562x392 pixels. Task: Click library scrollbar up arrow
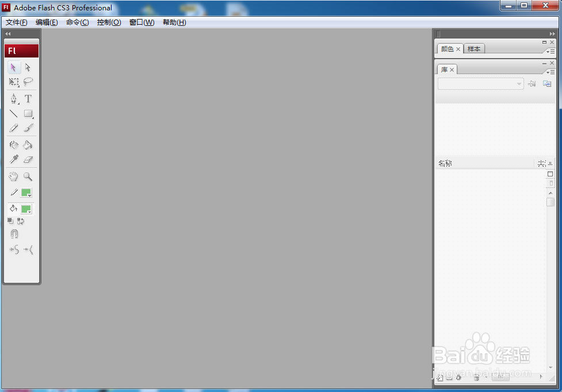point(551,193)
